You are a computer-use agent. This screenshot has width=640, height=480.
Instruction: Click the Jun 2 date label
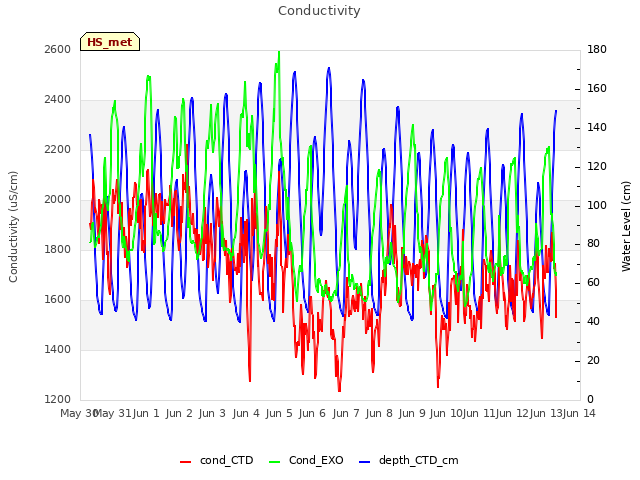tap(179, 413)
